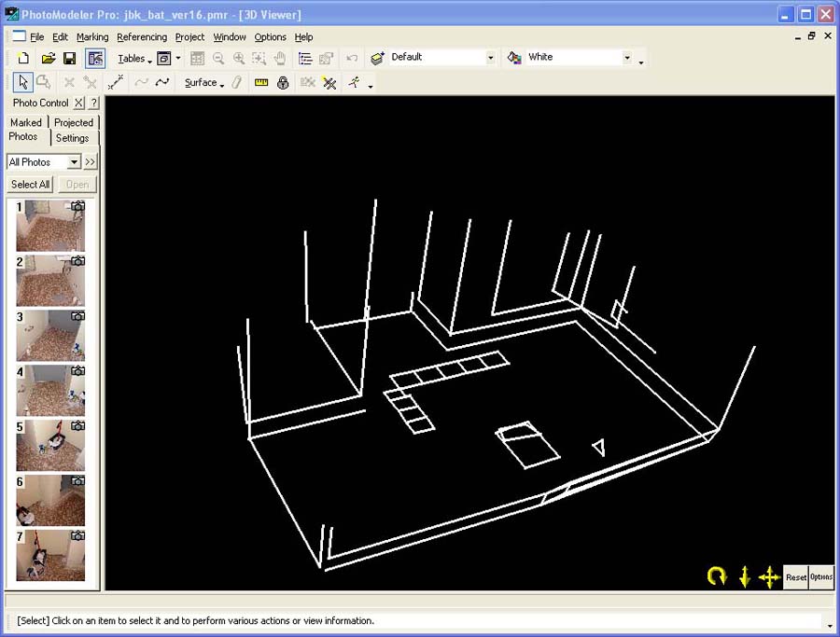This screenshot has width=840, height=637.
Task: Click the >> expand button next to All Photos
Action: pyautogui.click(x=90, y=161)
